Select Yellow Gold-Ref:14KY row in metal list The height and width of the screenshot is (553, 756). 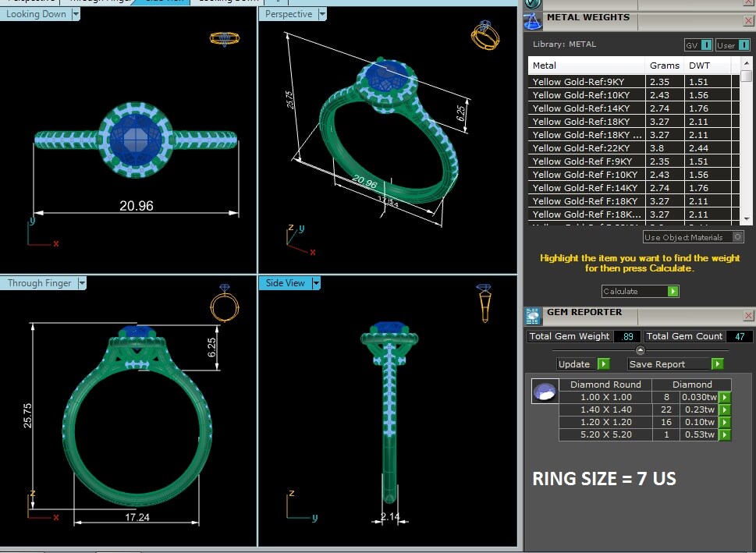click(586, 108)
